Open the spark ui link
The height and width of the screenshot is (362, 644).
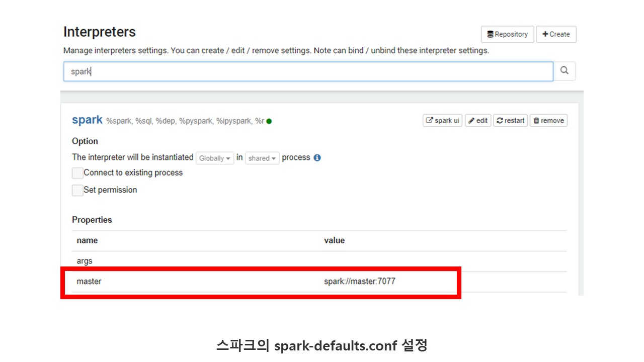pyautogui.click(x=442, y=121)
